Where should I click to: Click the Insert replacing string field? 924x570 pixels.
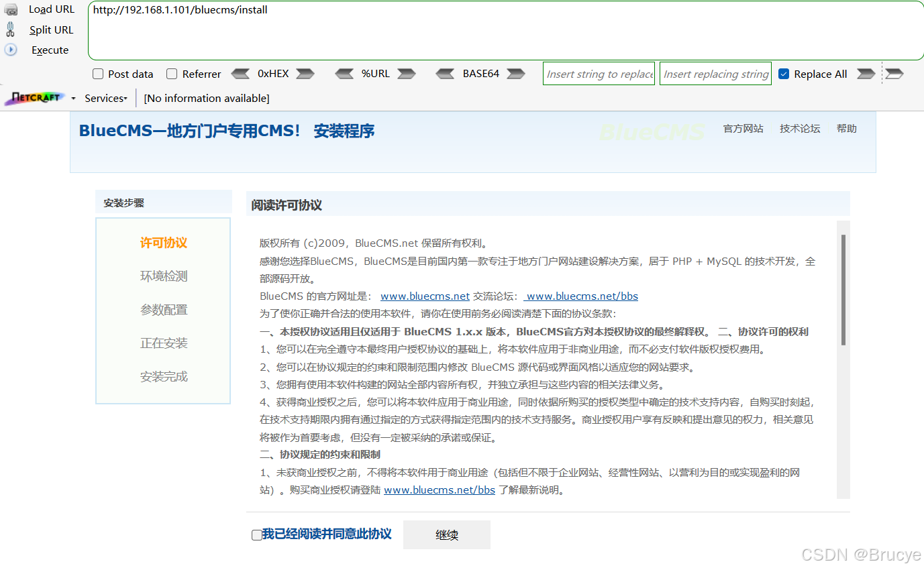tap(715, 74)
